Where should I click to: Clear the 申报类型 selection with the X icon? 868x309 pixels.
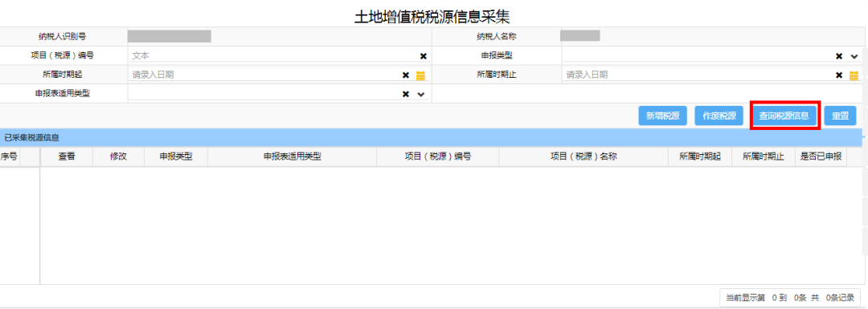coord(839,56)
